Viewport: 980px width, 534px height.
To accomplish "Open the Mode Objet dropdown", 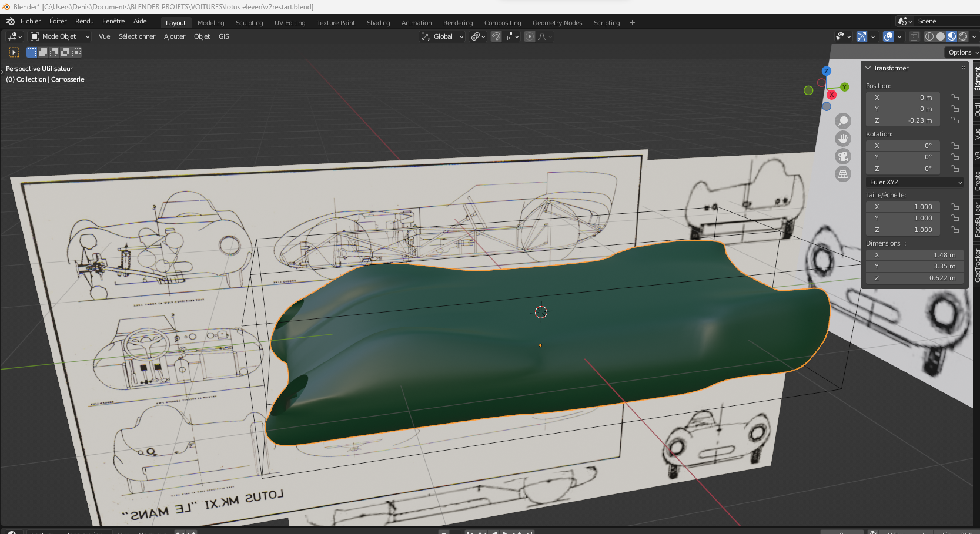I will pos(60,36).
